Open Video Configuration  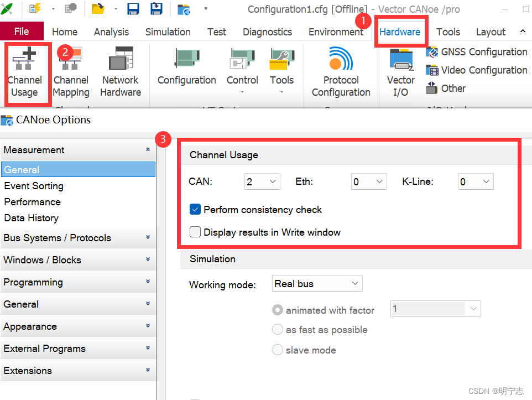(477, 70)
